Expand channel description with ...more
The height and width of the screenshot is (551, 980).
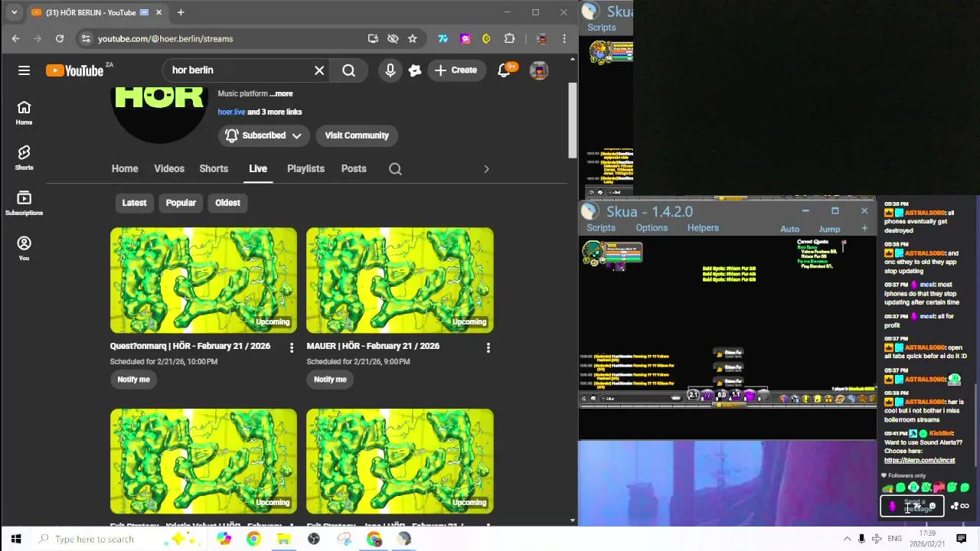coord(281,93)
